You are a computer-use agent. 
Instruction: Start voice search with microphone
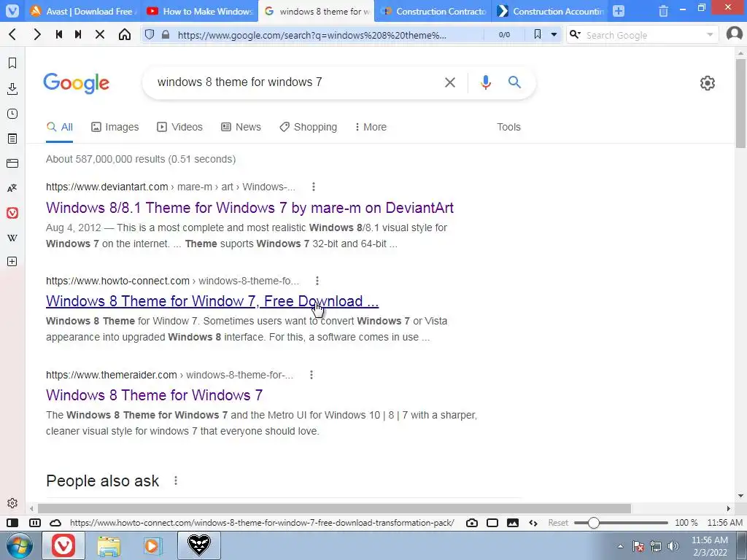point(485,82)
